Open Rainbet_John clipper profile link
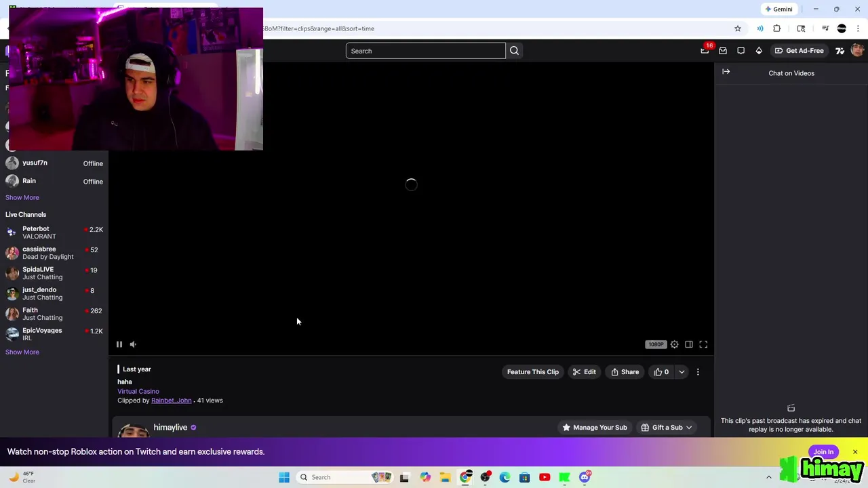The image size is (868, 488). 171,401
